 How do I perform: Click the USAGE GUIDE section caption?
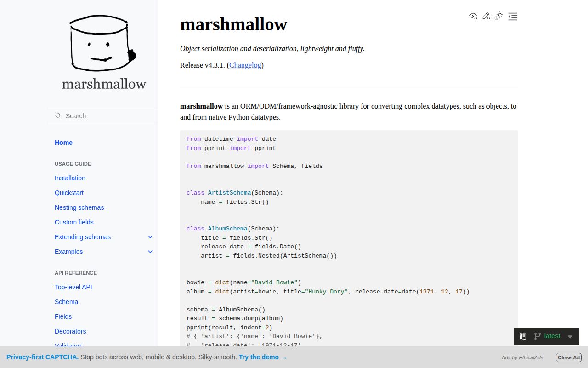(x=73, y=164)
